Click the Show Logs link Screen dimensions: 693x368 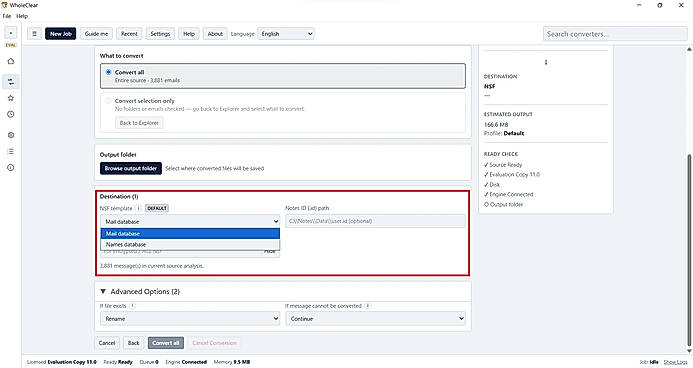(675, 362)
